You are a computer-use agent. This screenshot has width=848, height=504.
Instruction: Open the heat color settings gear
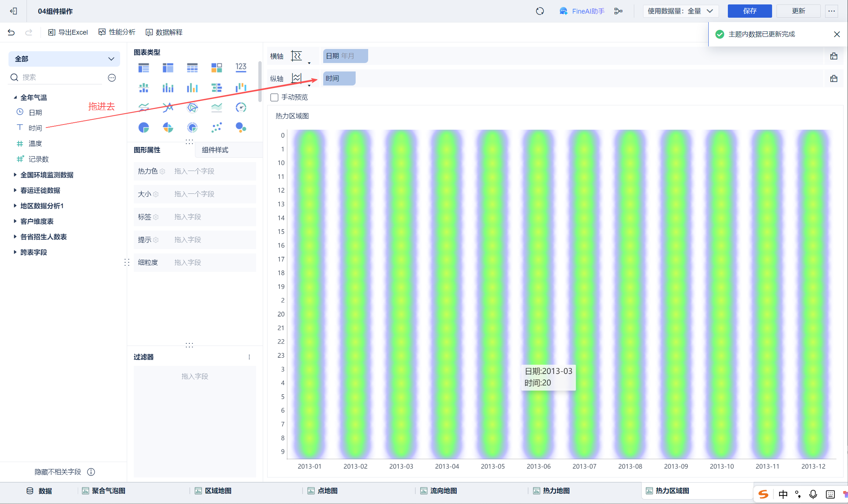click(163, 171)
